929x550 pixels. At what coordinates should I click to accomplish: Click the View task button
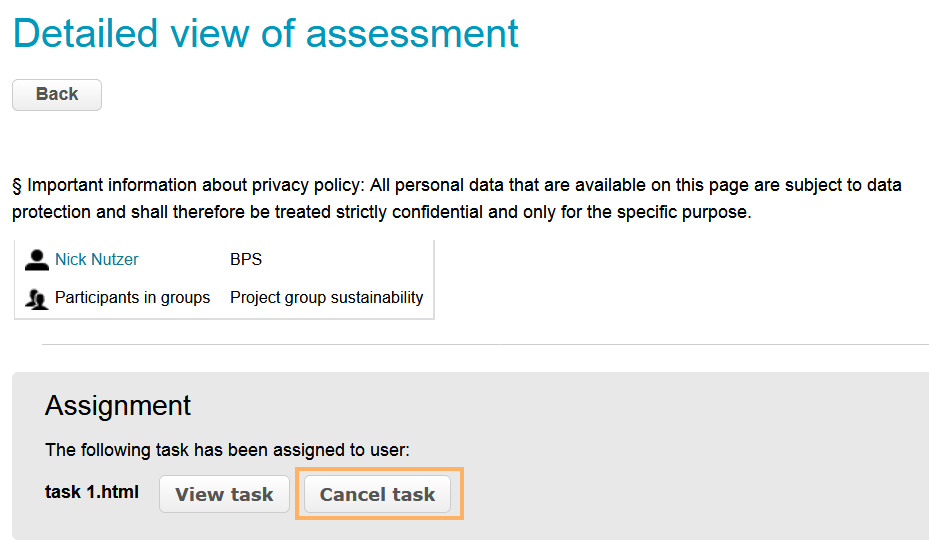(224, 494)
